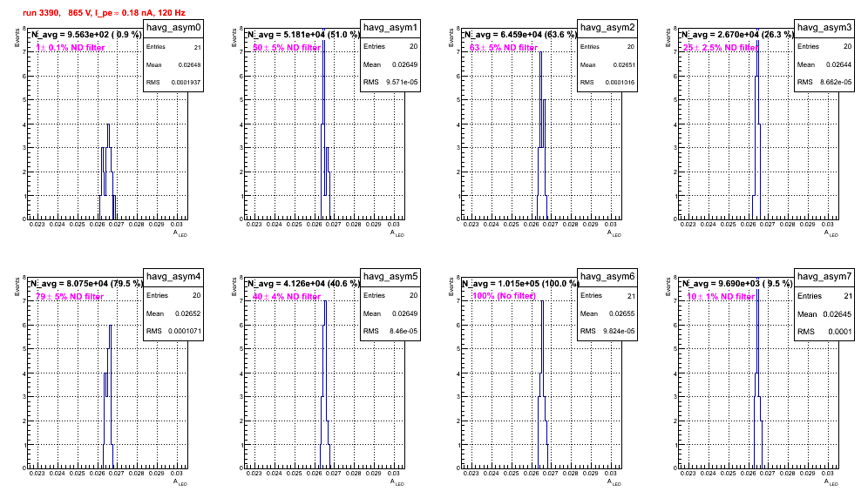Click the N_avg = 4.126e+04 label
Image resolution: width=868 pixels, height=498 pixels.
pyautogui.click(x=303, y=283)
